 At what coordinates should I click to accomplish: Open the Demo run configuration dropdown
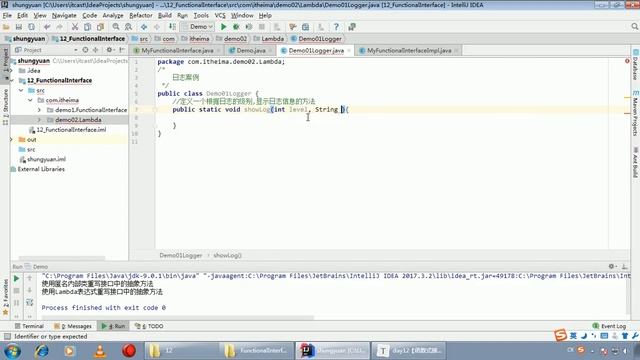point(198,27)
